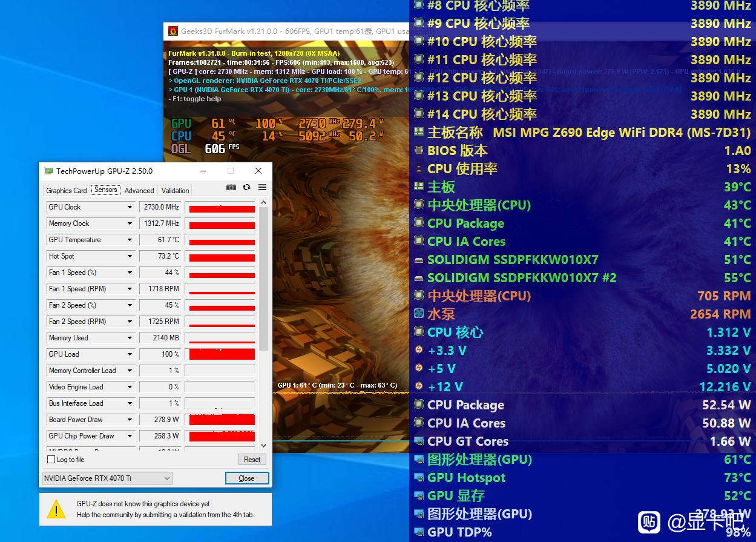756x542 pixels.
Task: Click the icon beside CPU GT Cores
Action: [419, 441]
